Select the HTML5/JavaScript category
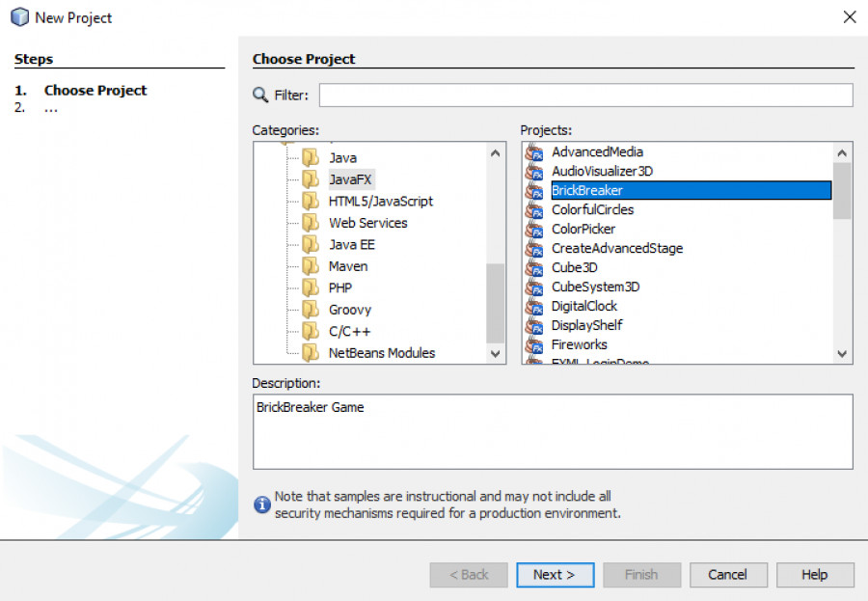868x601 pixels. 381,201
